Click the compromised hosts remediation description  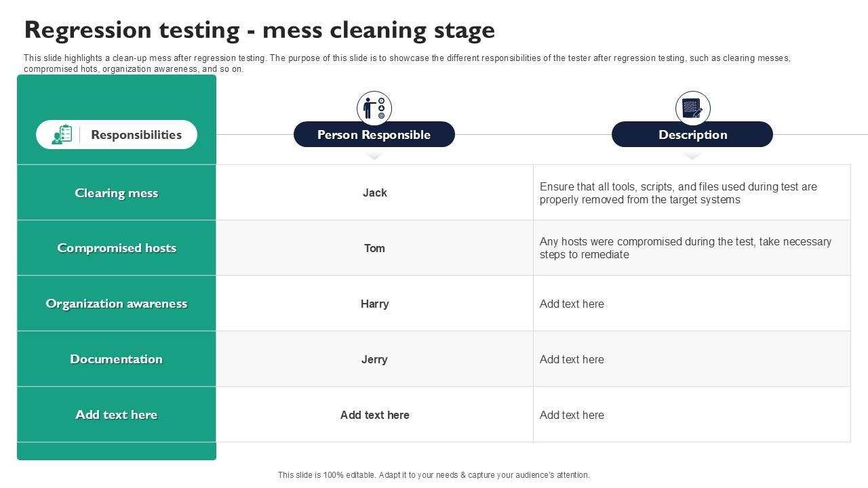click(x=685, y=248)
